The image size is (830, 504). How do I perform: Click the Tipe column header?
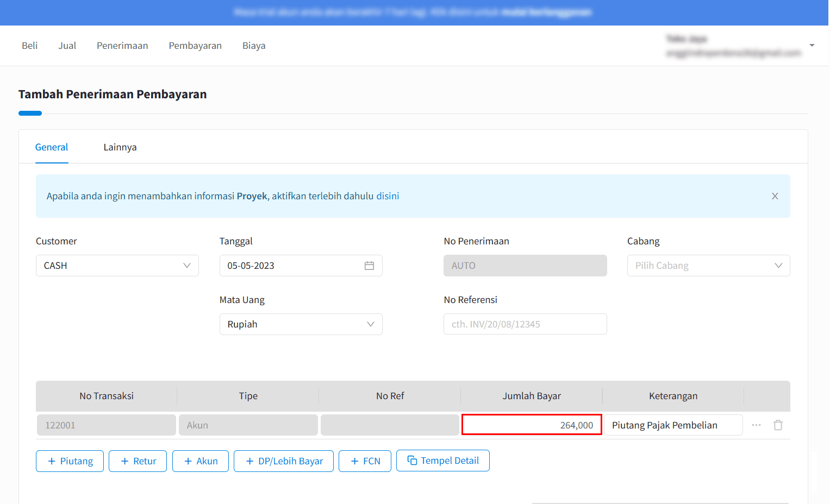pyautogui.click(x=248, y=396)
